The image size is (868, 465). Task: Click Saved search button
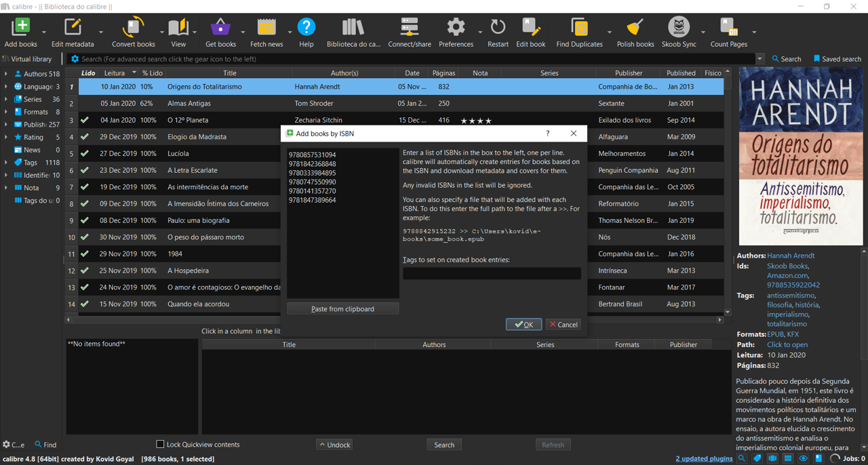coord(837,59)
